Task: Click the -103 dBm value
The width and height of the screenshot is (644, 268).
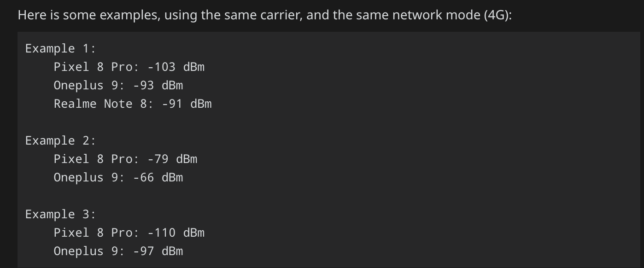Action: (x=176, y=67)
